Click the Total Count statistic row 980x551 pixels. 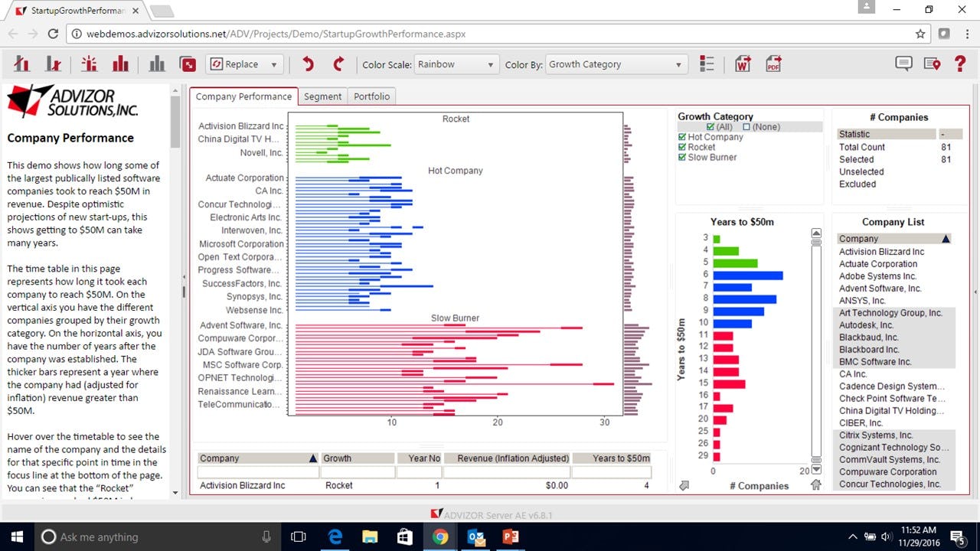862,147
